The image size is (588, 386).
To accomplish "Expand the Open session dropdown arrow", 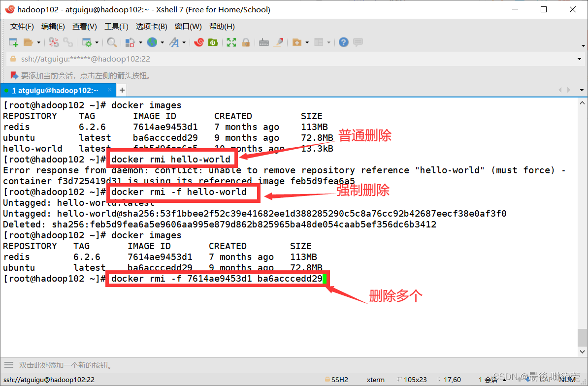I will [x=38, y=42].
